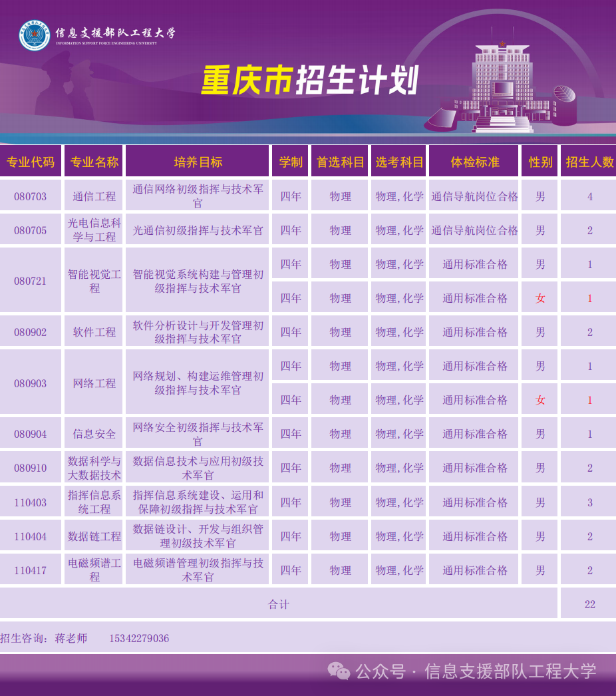
Task: Click the 数据科学与大数据技术 major name
Action: tap(94, 468)
